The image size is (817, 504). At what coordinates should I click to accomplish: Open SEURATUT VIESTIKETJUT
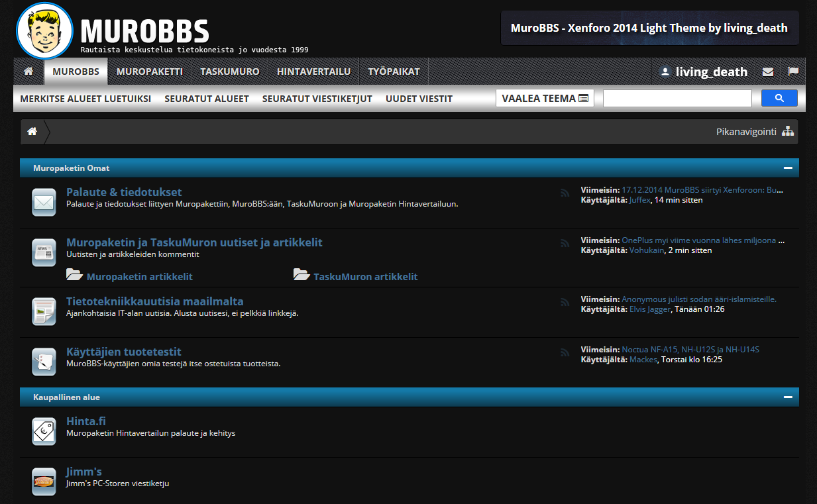(x=317, y=99)
